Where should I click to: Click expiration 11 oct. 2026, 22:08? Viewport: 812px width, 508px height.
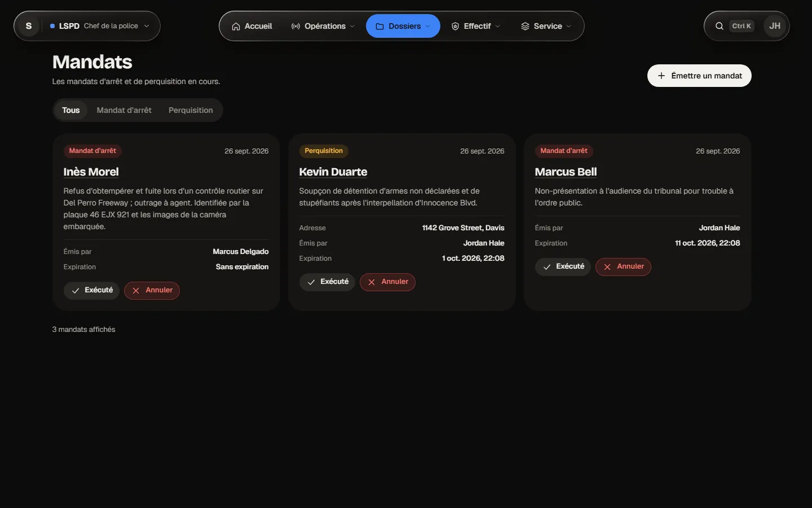[707, 243]
